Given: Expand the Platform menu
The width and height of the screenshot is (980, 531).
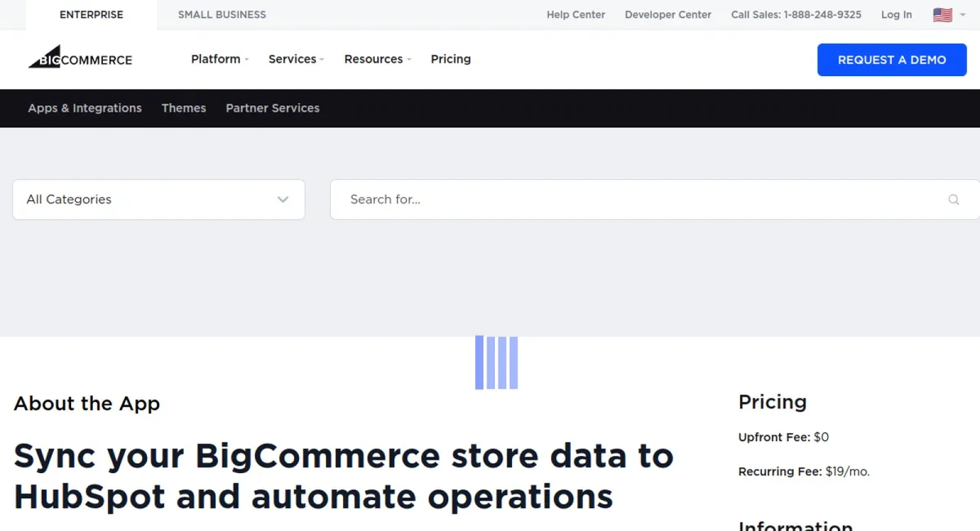Looking at the screenshot, I should coord(219,59).
